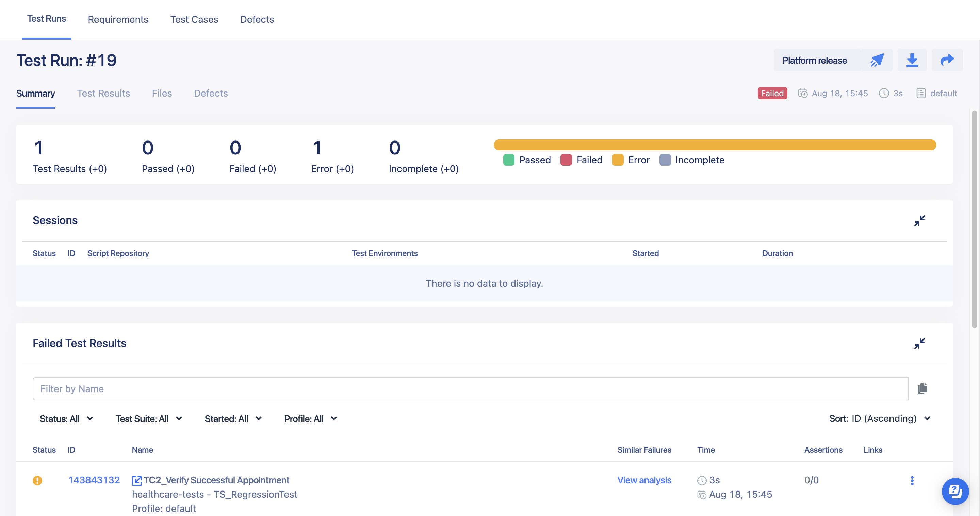Screen dimensions: 980x516
Task: Open the Profile: All filter dropdown
Action: tap(310, 419)
